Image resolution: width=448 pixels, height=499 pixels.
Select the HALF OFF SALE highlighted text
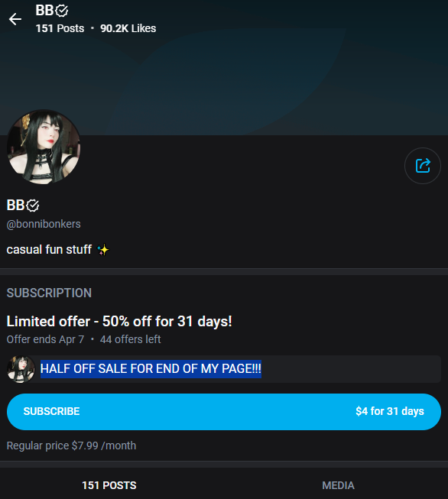click(x=151, y=369)
